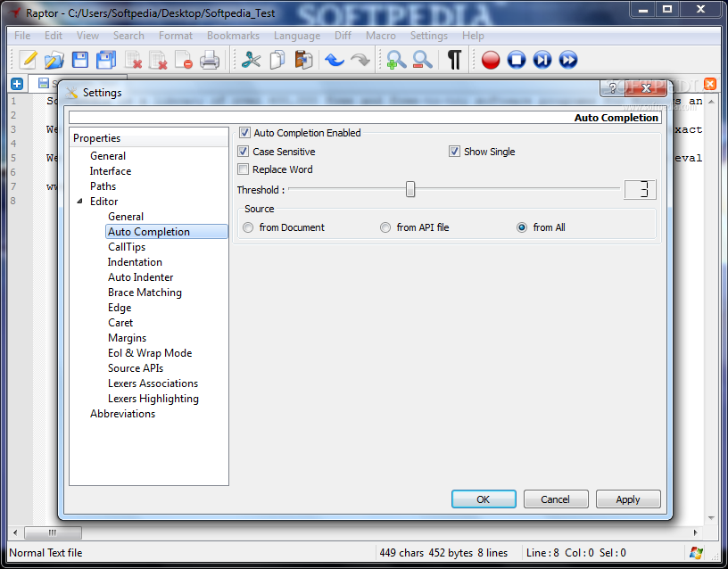Viewport: 728px width, 569px height.
Task: Select Indentation under Editor
Action: pyautogui.click(x=135, y=262)
